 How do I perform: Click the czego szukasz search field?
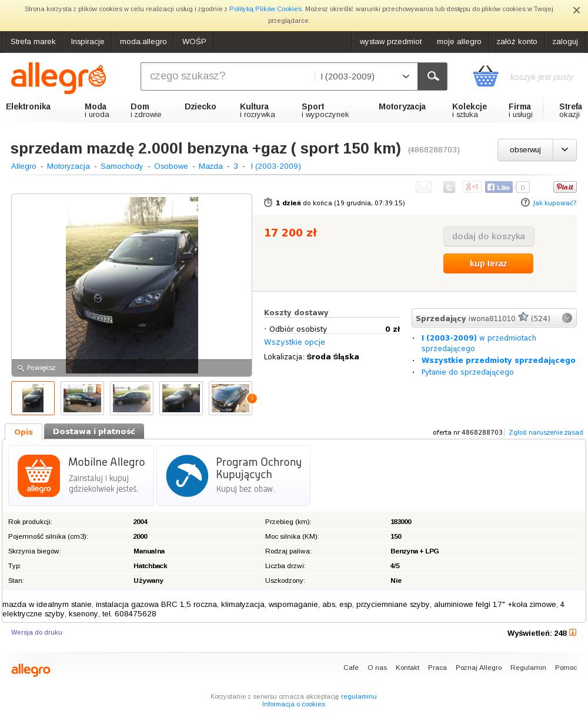click(x=228, y=76)
